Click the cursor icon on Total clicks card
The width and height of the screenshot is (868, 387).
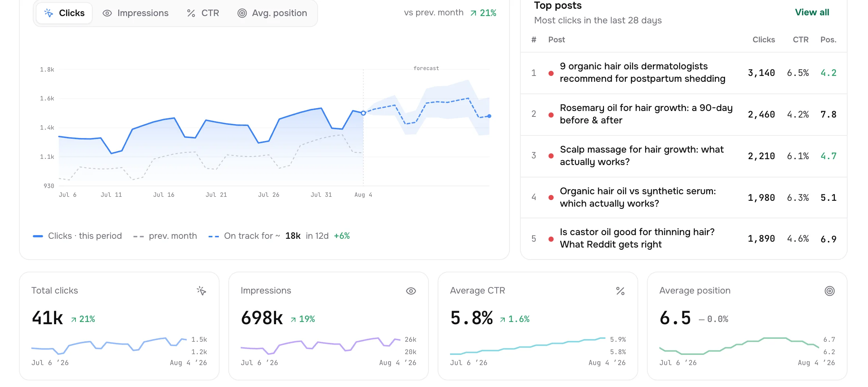pyautogui.click(x=201, y=291)
